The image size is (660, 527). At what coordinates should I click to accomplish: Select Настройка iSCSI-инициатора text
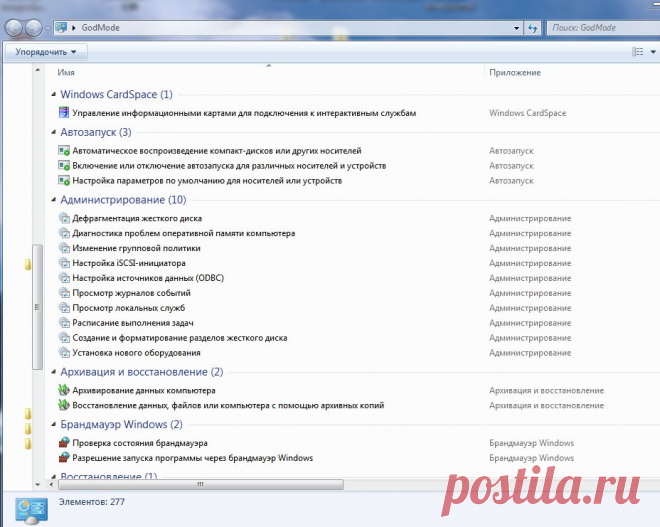point(129,263)
